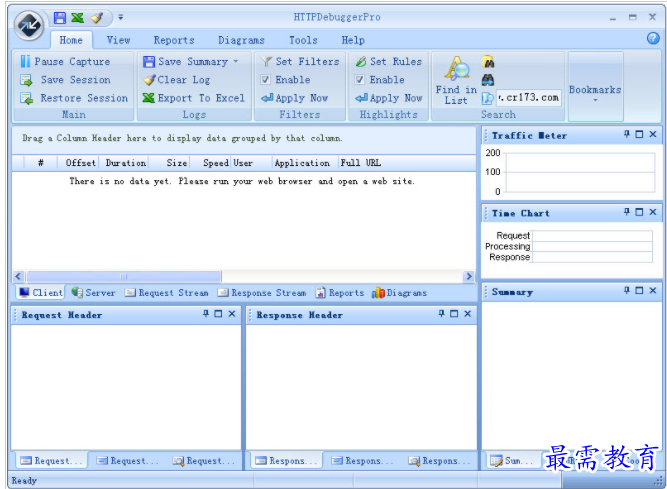The width and height of the screenshot is (667, 489).
Task: Click the page search icon beside search box
Action: [x=487, y=98]
